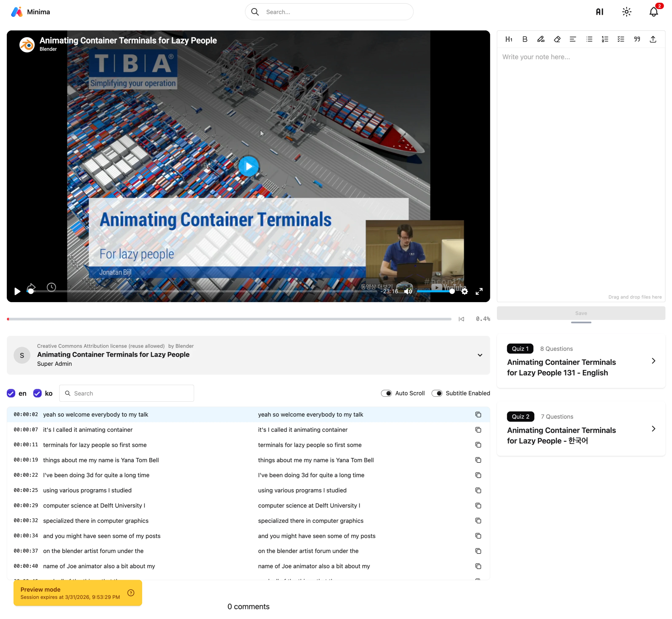Uncheck the en language checkbox
The height and width of the screenshot is (619, 672).
11,393
